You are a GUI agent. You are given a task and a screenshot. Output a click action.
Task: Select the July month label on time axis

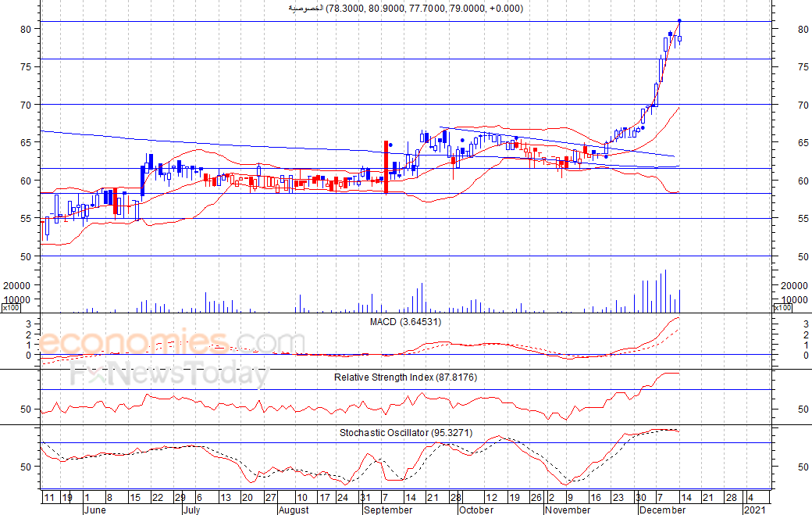click(191, 510)
